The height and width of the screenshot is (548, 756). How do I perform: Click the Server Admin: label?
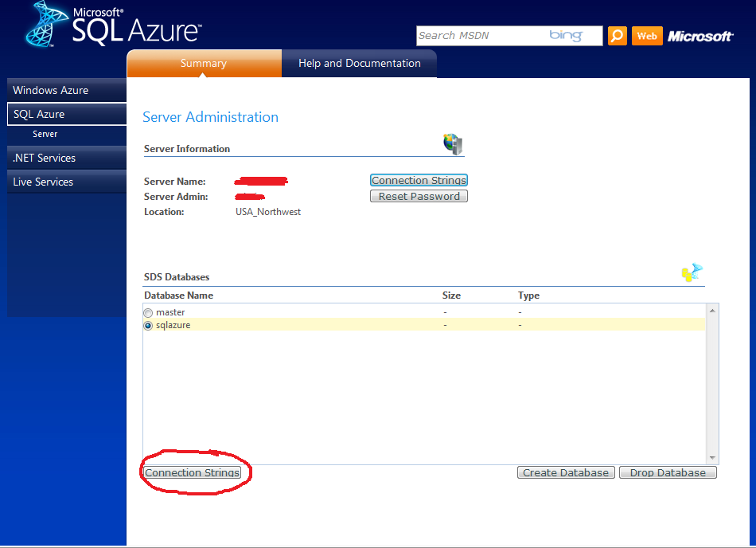(x=176, y=196)
